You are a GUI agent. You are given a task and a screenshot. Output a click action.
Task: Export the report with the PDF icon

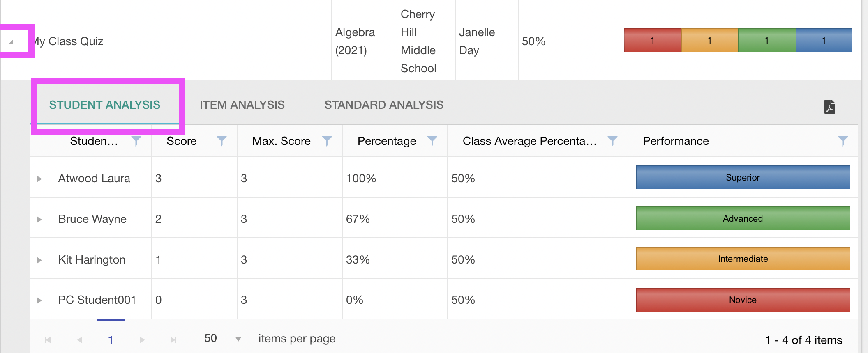829,107
